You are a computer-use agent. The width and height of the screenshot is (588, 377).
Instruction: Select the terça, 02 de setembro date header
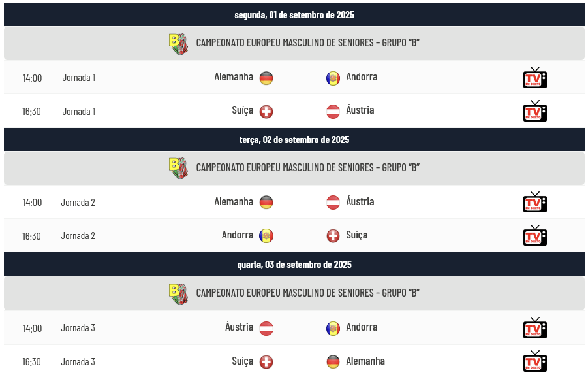[x=294, y=140]
